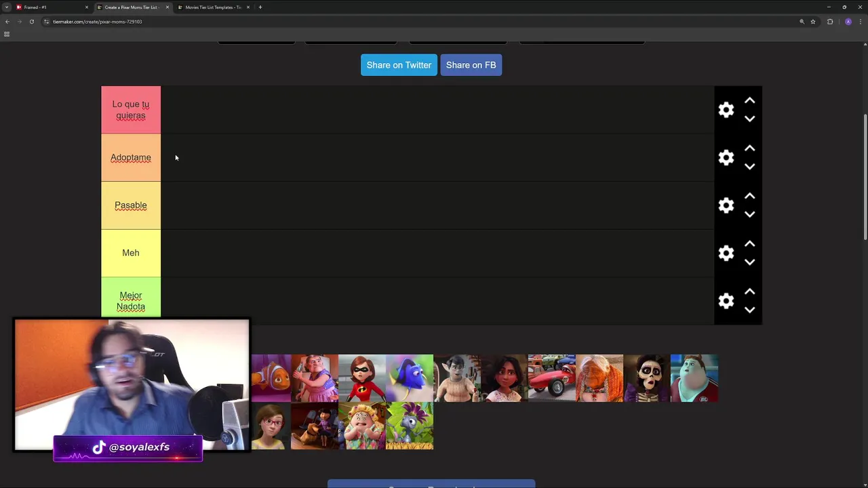Select the 'Meh' tier label
This screenshot has height=488, width=868.
coord(131,253)
